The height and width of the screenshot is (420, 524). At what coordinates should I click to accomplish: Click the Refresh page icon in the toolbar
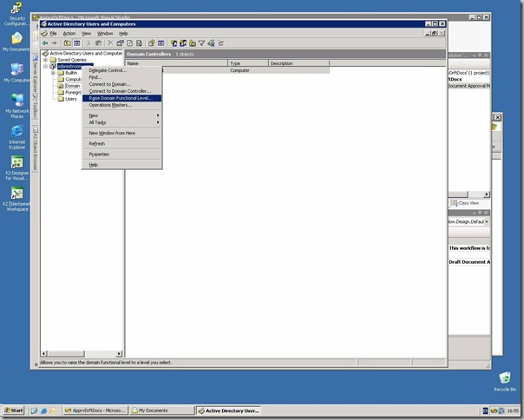pos(129,43)
